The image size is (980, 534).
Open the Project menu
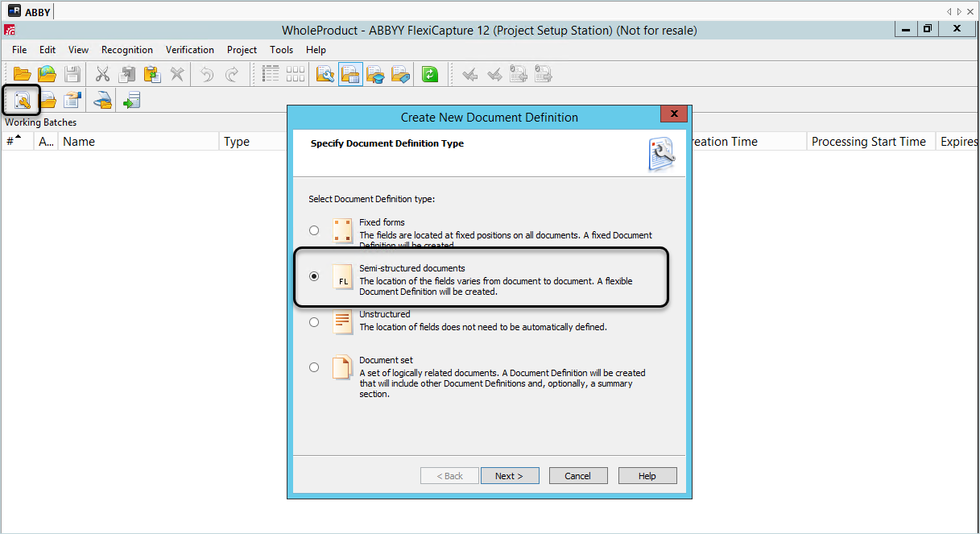[242, 50]
